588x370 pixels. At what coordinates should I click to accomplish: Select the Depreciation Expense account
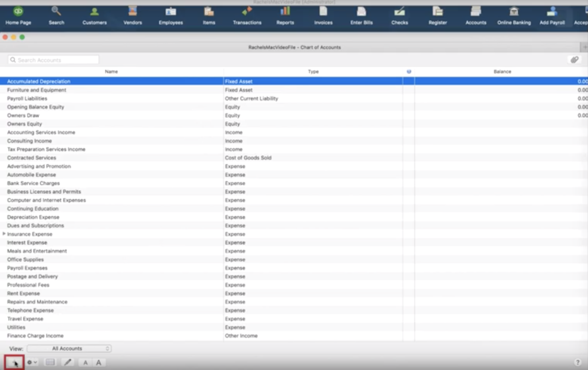pos(294,217)
